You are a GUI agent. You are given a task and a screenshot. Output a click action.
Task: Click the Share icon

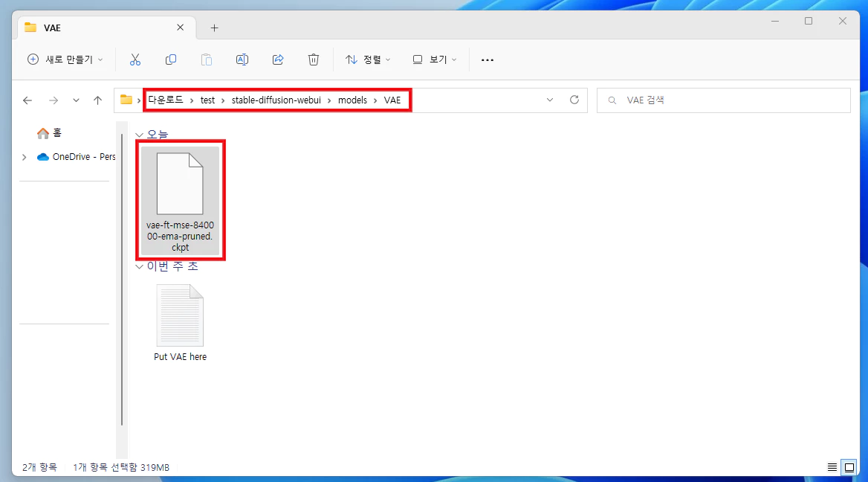[278, 60]
